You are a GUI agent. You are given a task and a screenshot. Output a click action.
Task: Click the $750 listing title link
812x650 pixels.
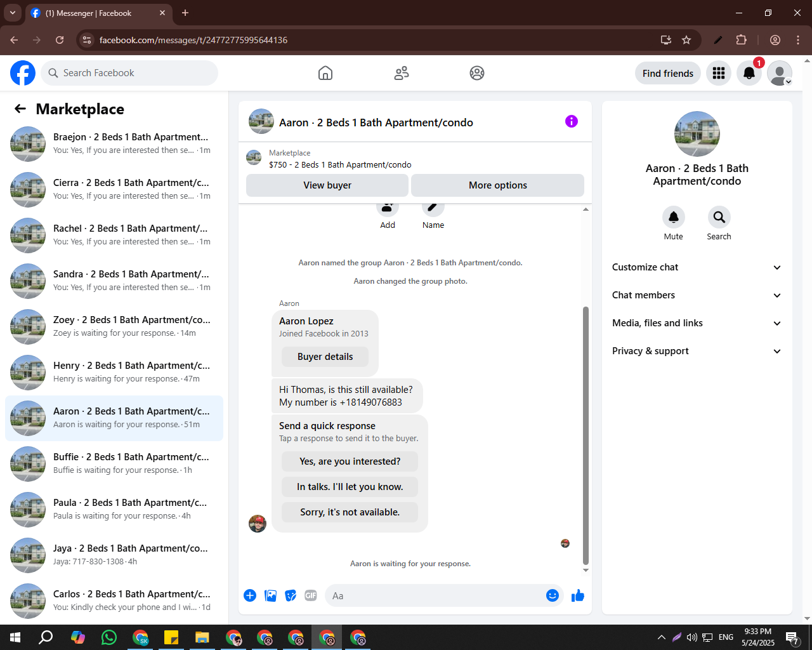[340, 164]
